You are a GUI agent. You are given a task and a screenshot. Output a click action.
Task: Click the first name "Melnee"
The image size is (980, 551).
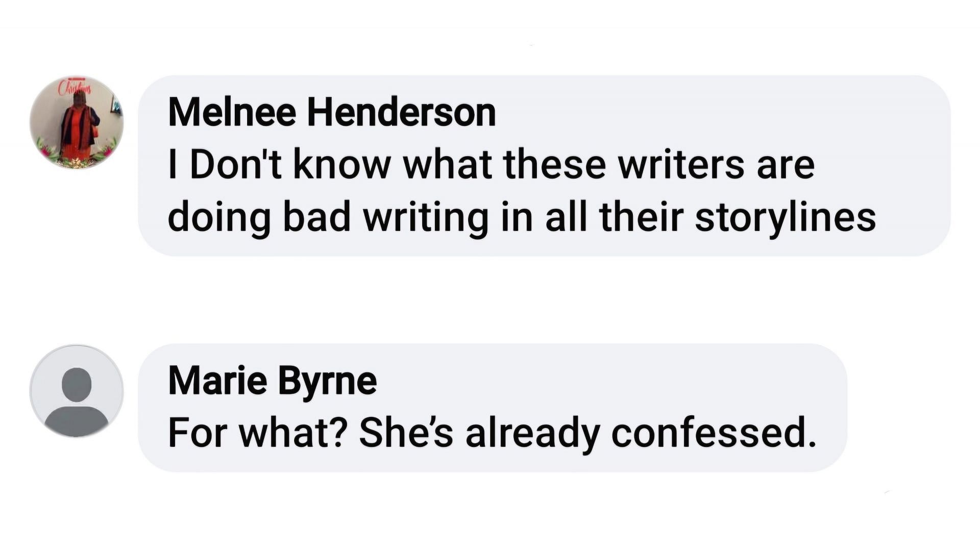tap(232, 113)
